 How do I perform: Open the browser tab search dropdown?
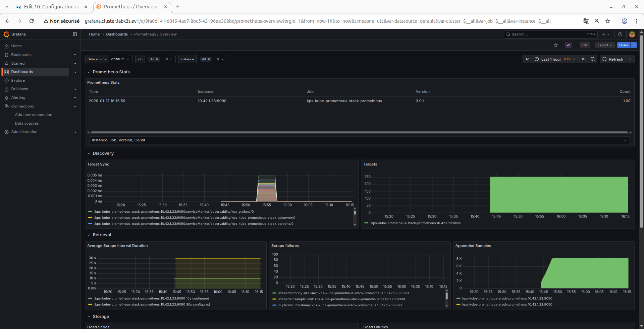click(x=7, y=7)
